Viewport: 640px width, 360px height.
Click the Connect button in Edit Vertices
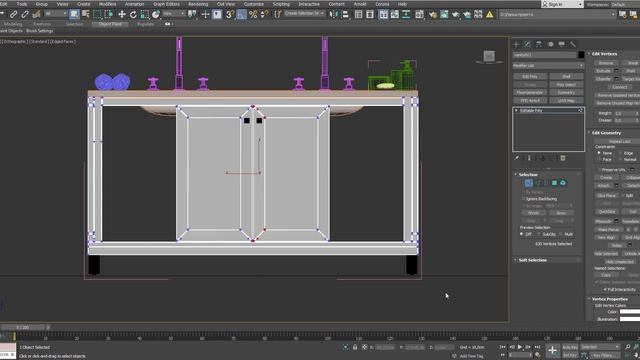click(x=619, y=87)
